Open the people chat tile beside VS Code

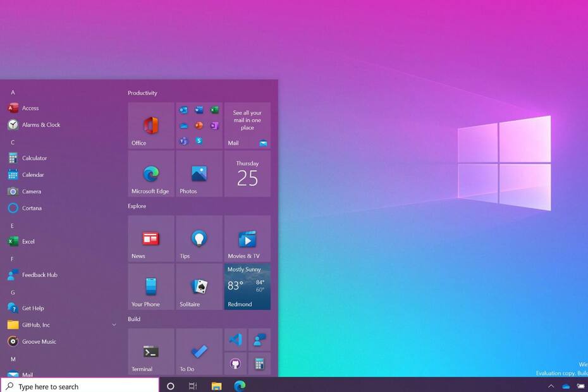[x=259, y=340]
